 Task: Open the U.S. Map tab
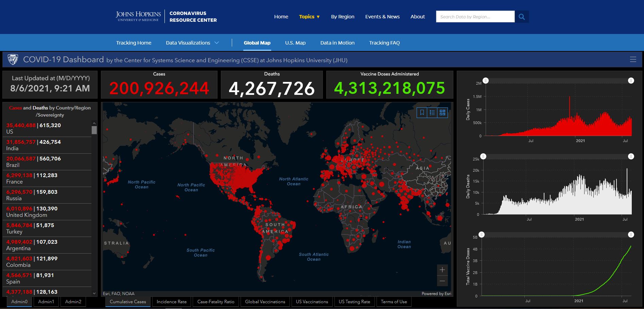pos(295,43)
